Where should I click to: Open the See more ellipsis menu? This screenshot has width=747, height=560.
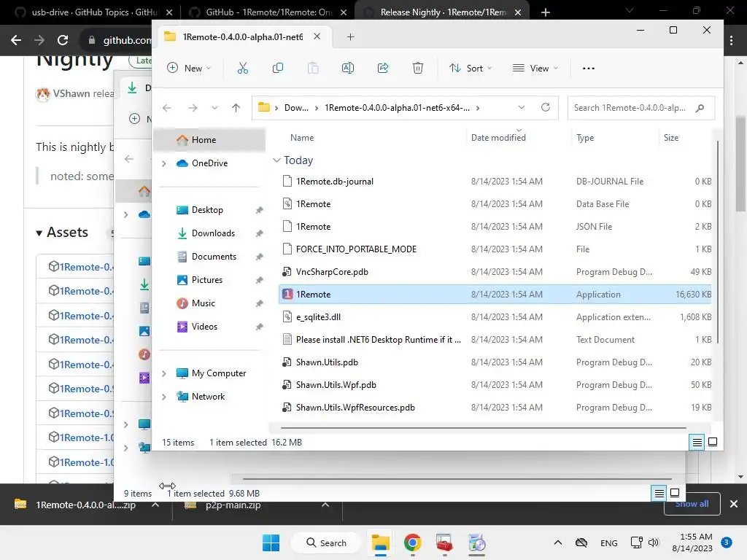click(589, 68)
